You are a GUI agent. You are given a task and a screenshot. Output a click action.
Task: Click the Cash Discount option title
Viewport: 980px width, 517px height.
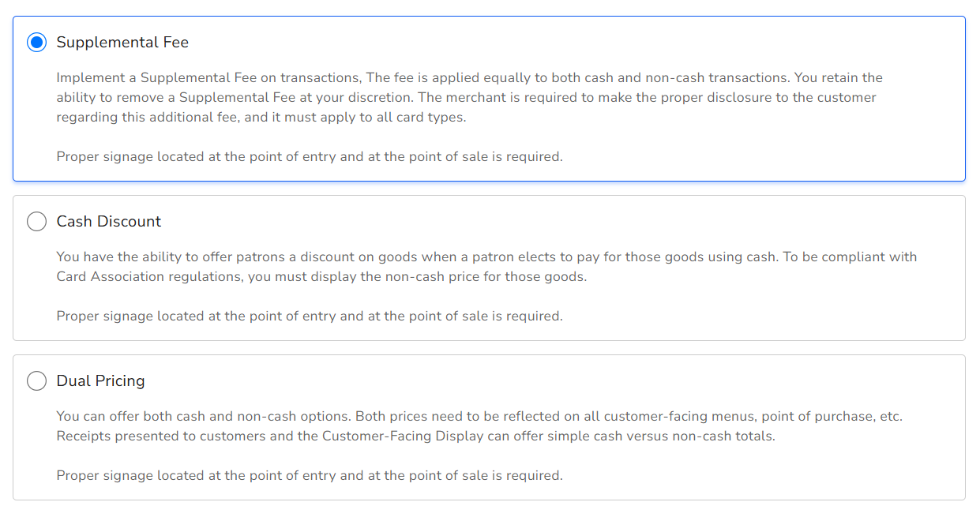coord(108,222)
